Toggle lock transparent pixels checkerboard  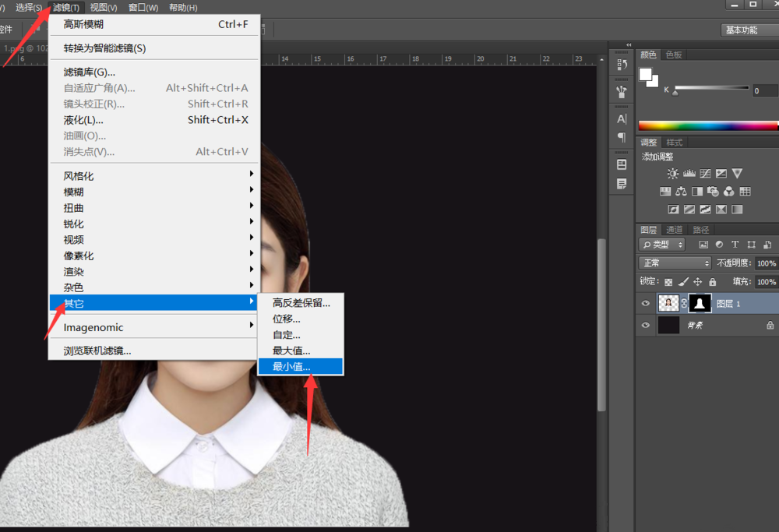click(x=668, y=282)
